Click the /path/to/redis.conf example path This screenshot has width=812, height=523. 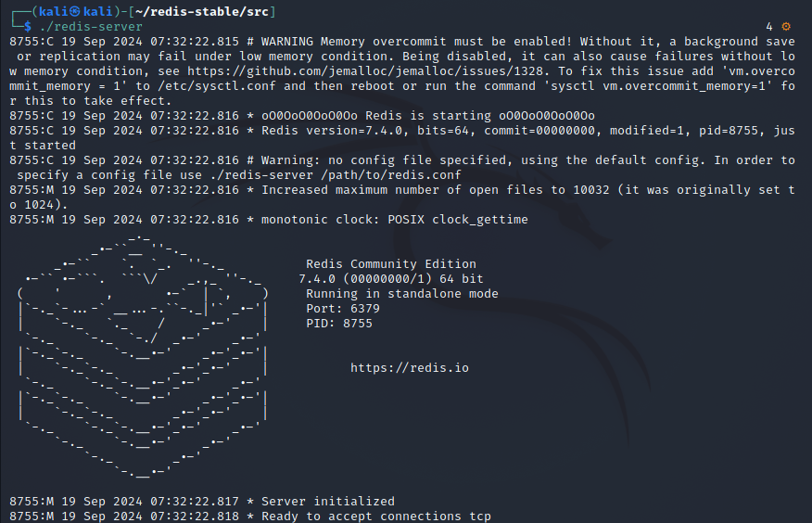tap(391, 175)
